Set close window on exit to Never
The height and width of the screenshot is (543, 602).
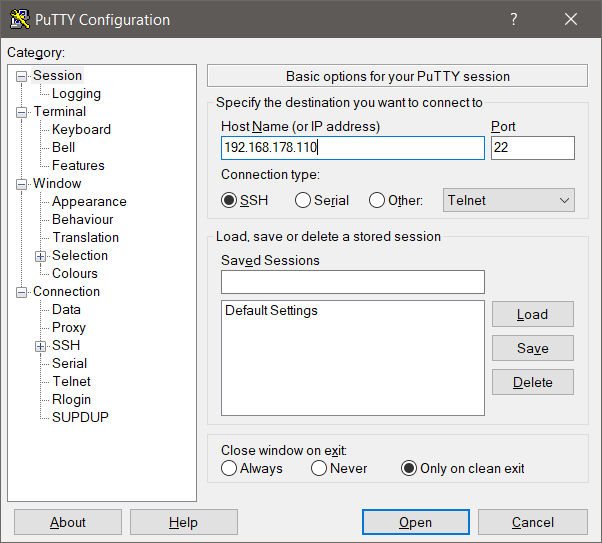(x=319, y=468)
